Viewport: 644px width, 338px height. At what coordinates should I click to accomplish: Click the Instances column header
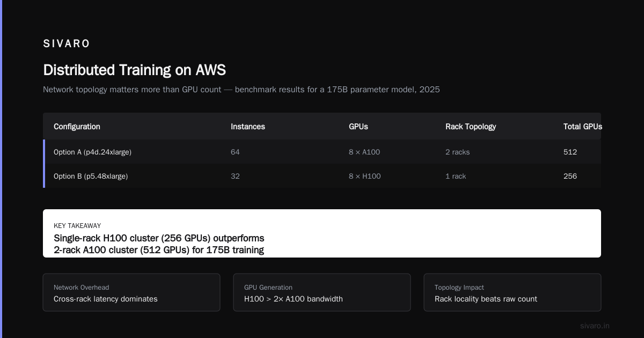[248, 127]
